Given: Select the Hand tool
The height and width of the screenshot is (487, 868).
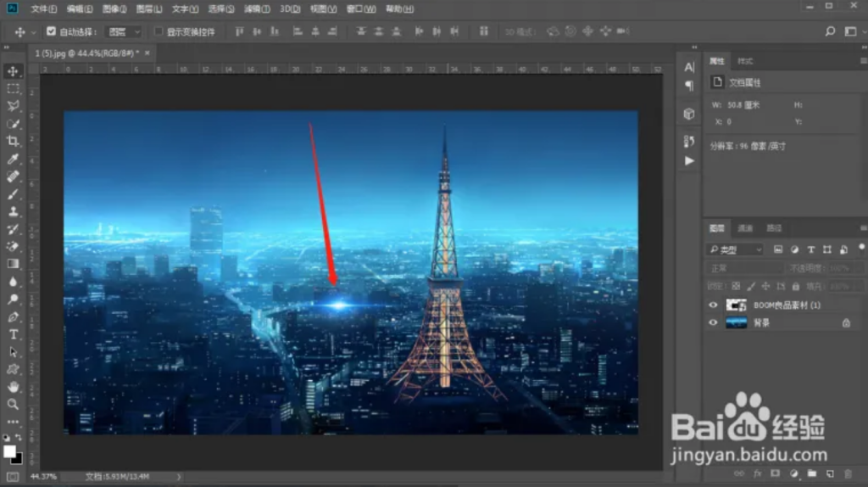Looking at the screenshot, I should pos(13,387).
